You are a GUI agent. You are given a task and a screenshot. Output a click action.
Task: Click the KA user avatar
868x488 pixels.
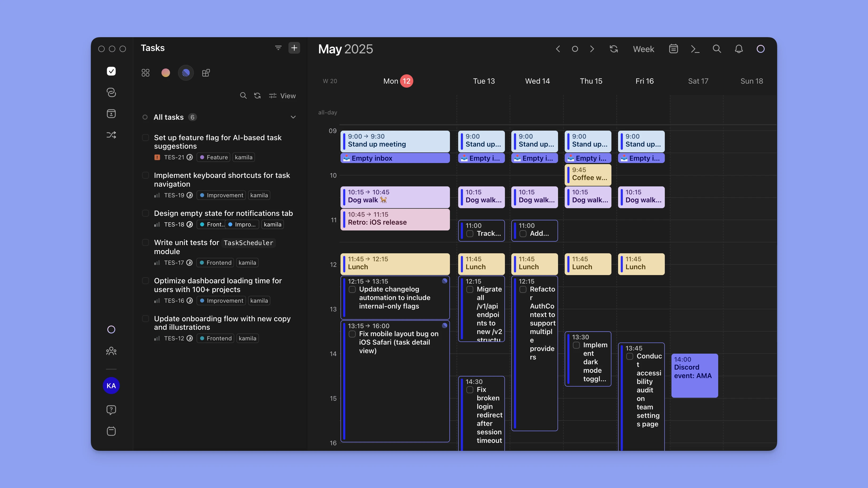tap(111, 386)
